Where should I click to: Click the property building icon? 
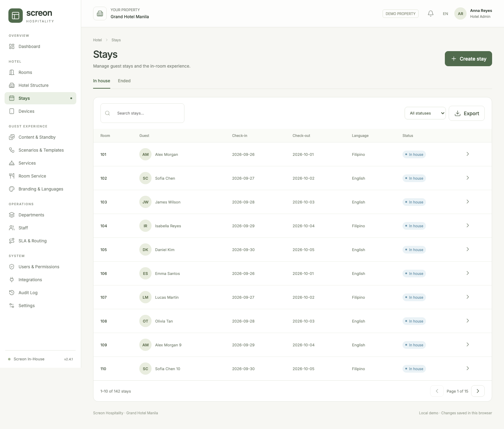coord(100,14)
